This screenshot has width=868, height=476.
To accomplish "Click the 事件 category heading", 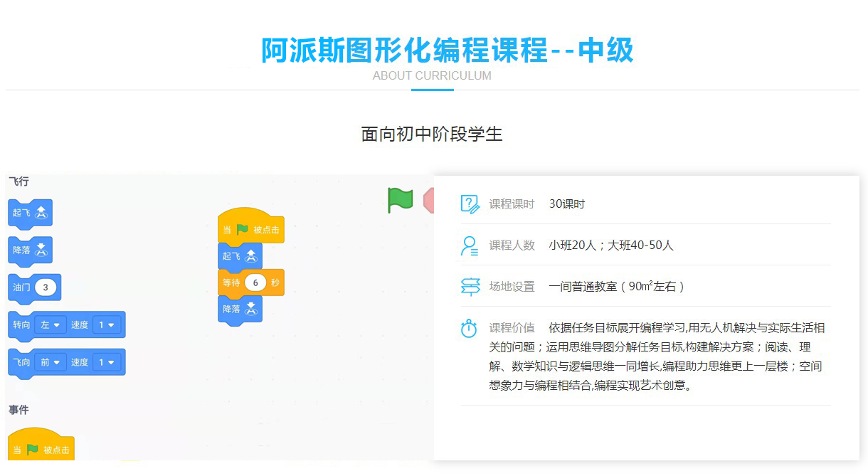I will (x=18, y=410).
